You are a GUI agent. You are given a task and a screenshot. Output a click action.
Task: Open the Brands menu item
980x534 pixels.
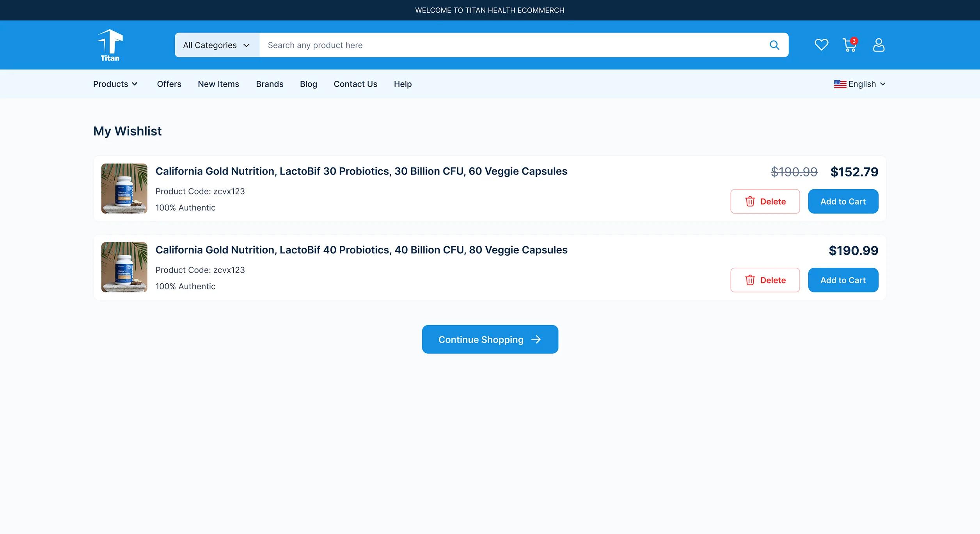click(270, 84)
